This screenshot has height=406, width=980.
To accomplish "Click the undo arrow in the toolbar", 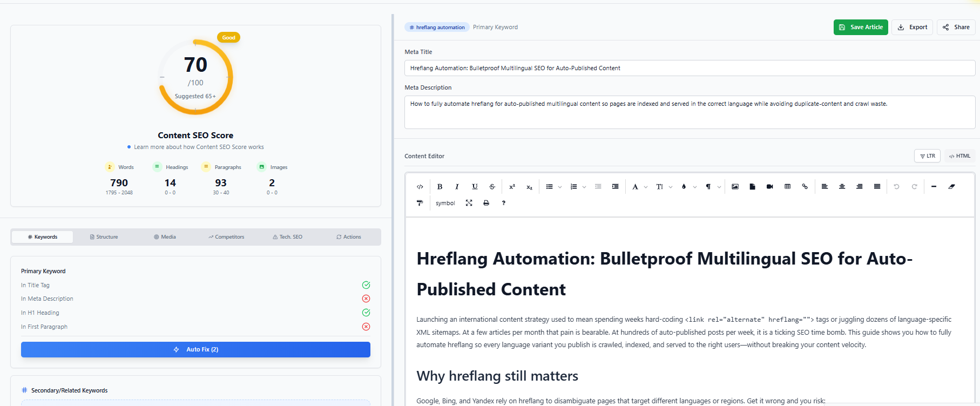I will click(x=896, y=187).
